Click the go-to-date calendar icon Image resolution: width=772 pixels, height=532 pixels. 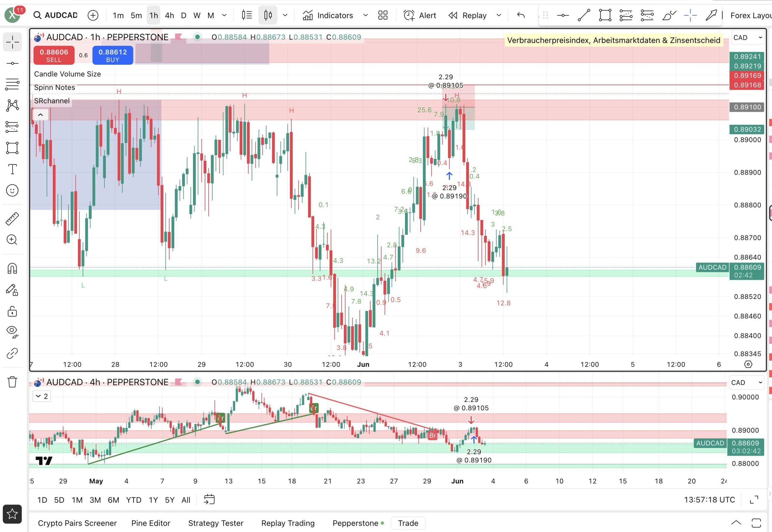coord(209,499)
